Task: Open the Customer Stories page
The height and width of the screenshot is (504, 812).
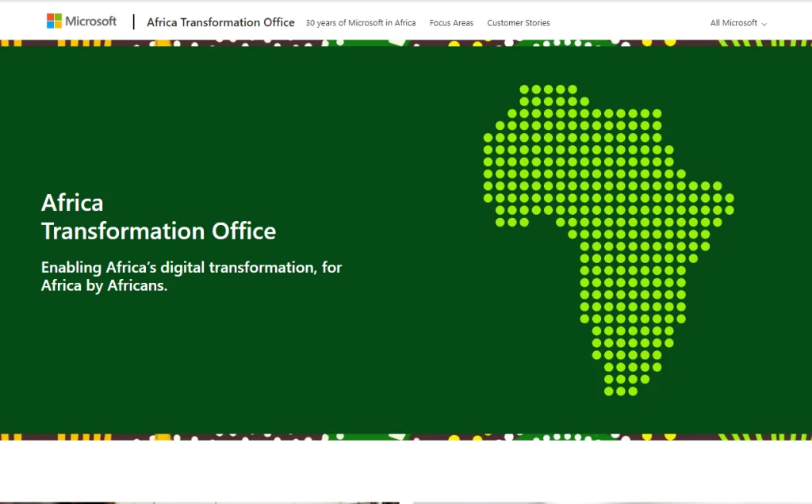Action: pyautogui.click(x=518, y=23)
